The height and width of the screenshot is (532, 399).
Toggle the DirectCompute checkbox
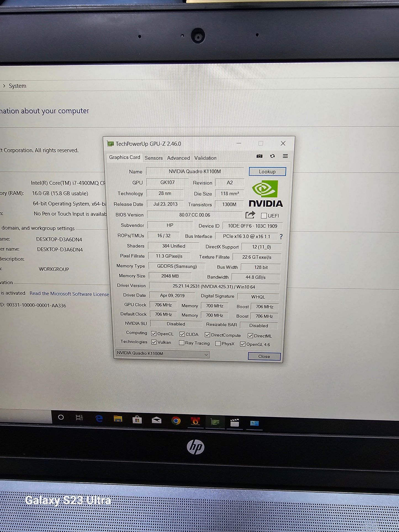point(207,335)
